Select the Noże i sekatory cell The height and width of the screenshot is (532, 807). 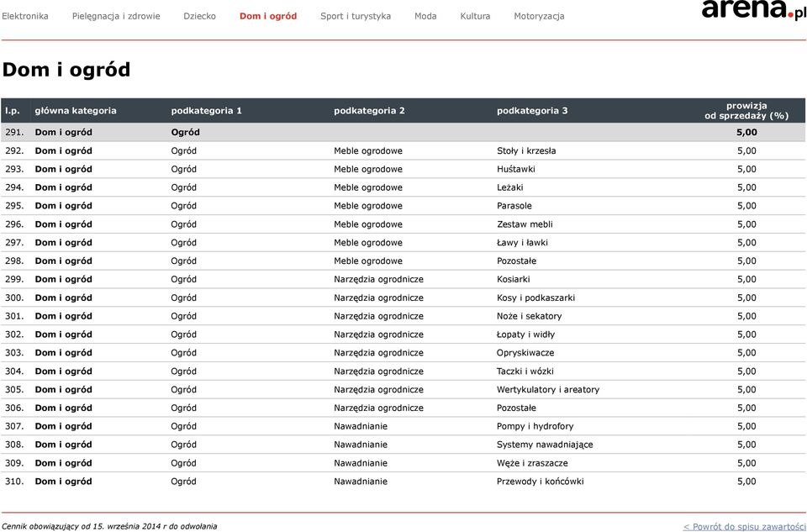point(529,316)
